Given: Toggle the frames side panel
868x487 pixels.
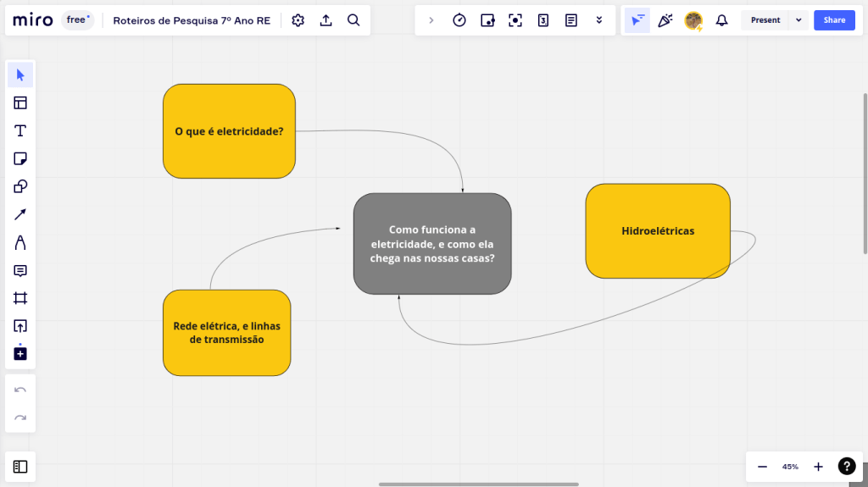Looking at the screenshot, I should [20, 466].
